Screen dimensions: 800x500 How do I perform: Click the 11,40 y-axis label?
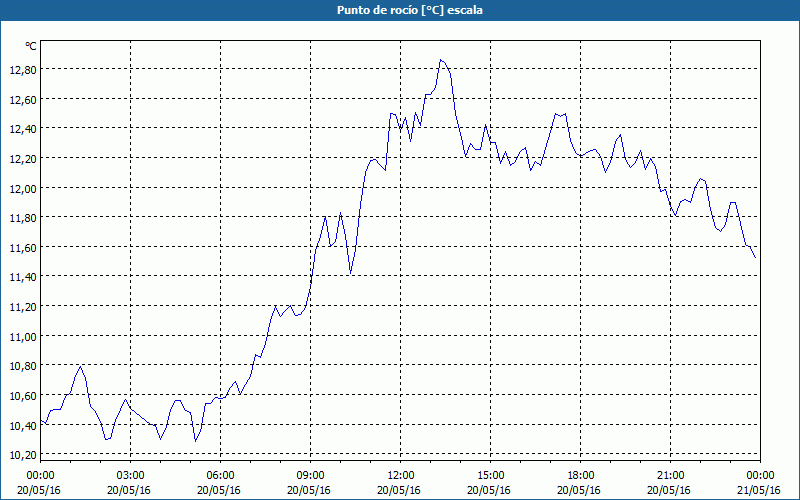tap(23, 277)
